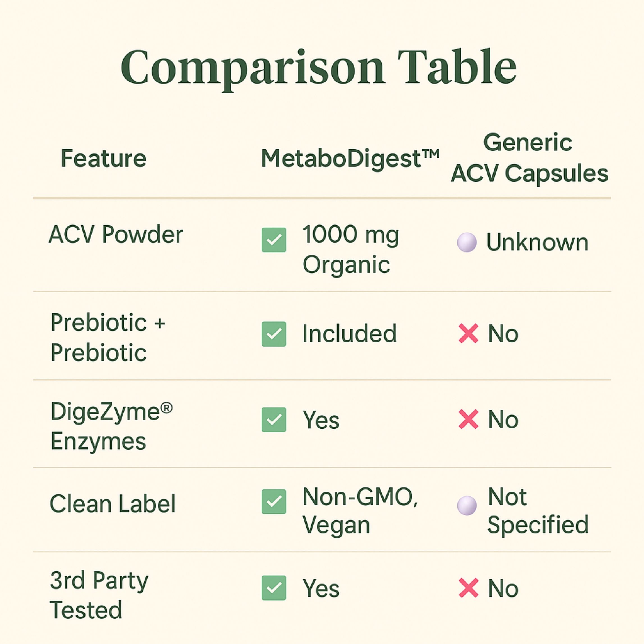Click the checkmark in the 3rd Party Tested row
The height and width of the screenshot is (644, 644).
274,588
